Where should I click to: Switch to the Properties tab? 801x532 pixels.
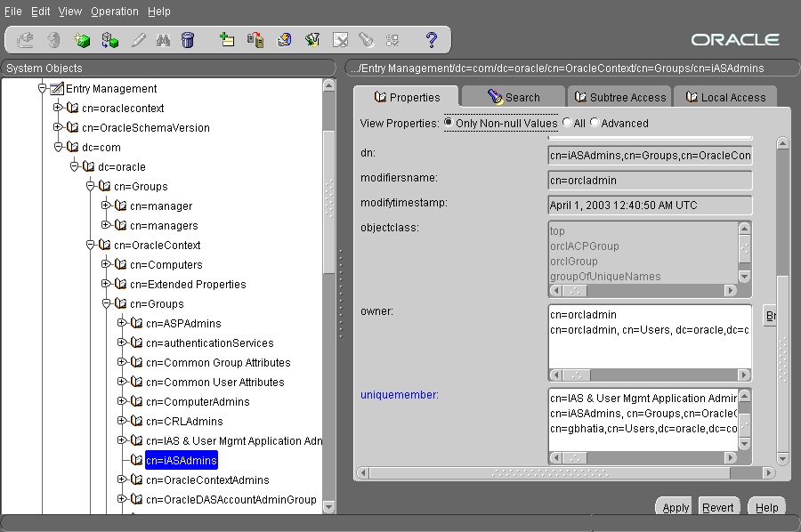pyautogui.click(x=407, y=96)
